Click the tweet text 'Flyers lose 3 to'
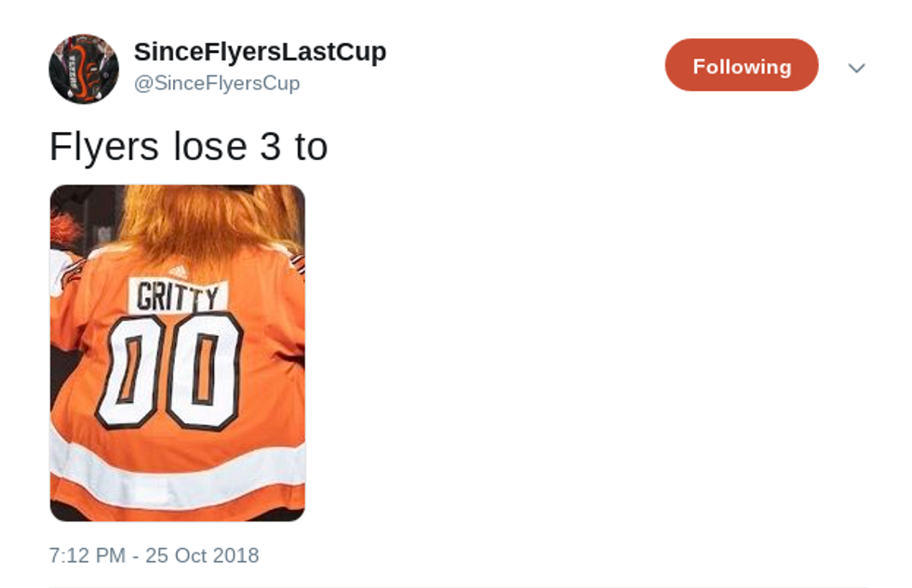The height and width of the screenshot is (588, 912). [188, 147]
